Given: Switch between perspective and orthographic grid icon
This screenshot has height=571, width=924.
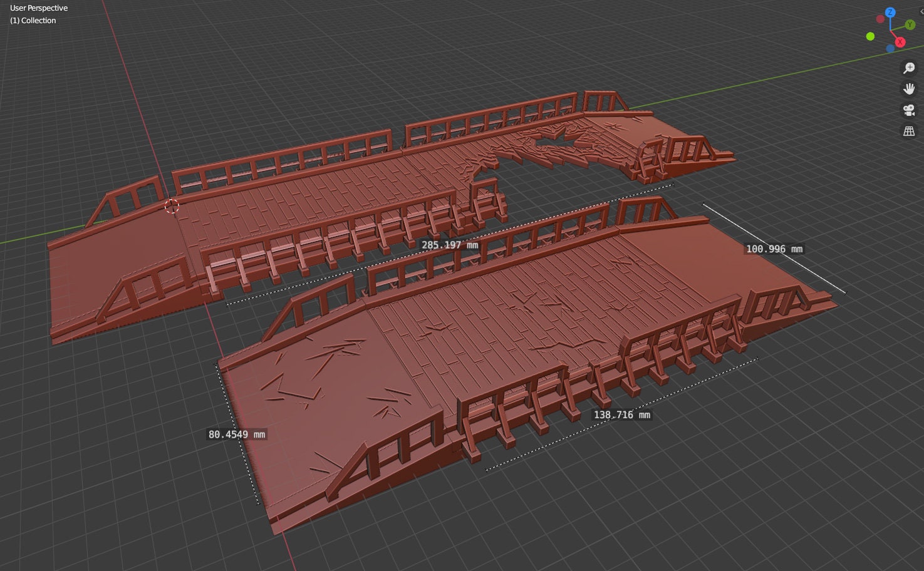Looking at the screenshot, I should coord(909,131).
